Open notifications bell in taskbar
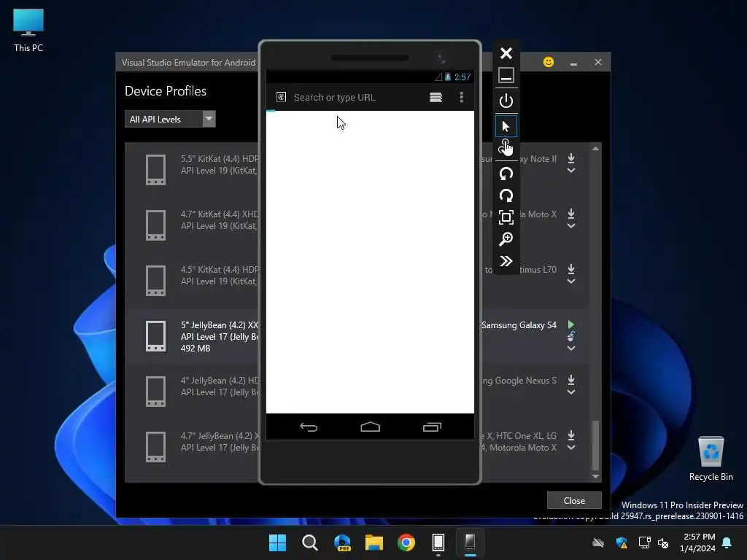Screen dimensions: 747x560 (x=727, y=542)
